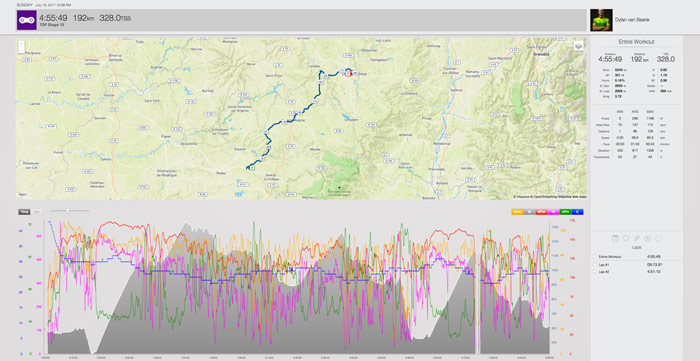This screenshot has height=361, width=700.
Task: Click the red finish marker on the route
Action: tap(349, 74)
